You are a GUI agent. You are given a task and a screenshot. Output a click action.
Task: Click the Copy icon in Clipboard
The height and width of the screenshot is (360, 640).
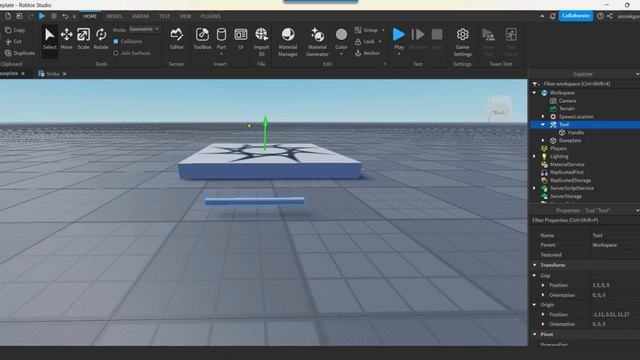(x=8, y=30)
